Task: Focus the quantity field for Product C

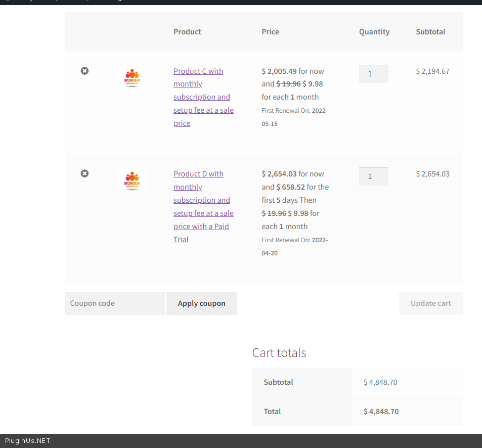Action: [x=373, y=74]
